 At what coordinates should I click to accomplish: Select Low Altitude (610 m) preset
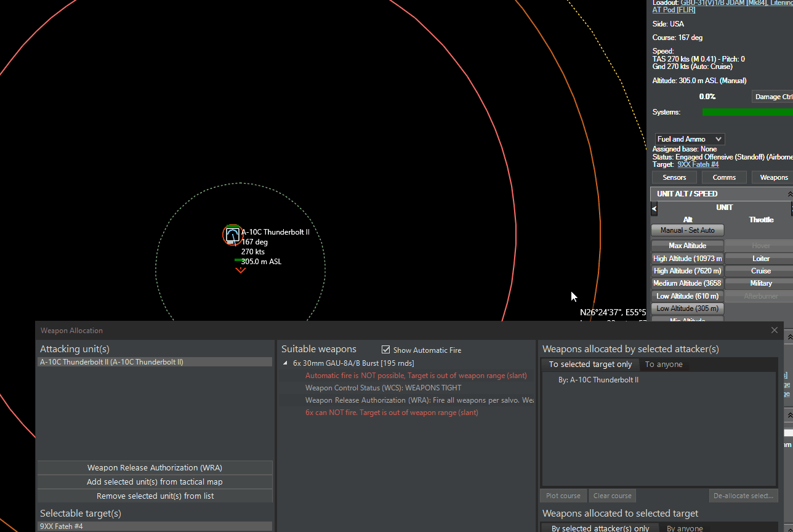687,296
